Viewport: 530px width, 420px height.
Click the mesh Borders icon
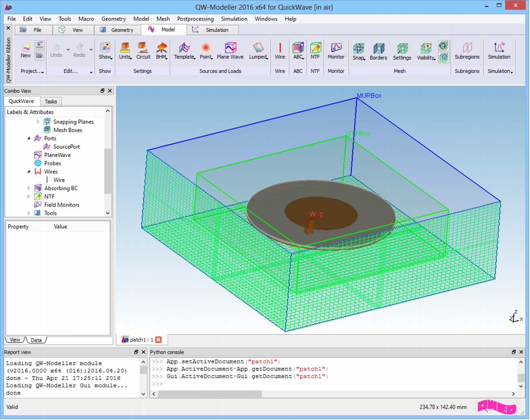pyautogui.click(x=378, y=48)
